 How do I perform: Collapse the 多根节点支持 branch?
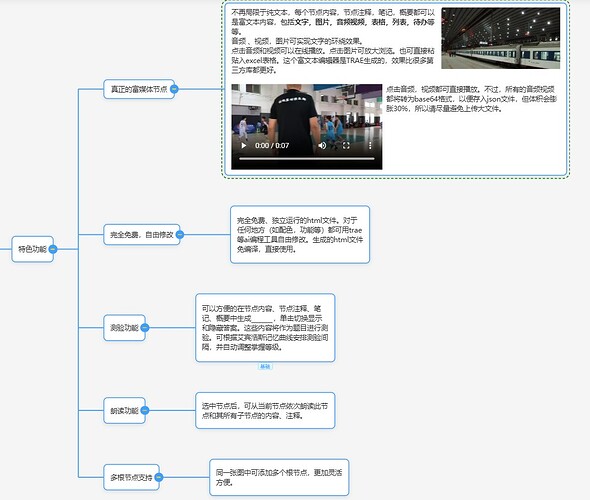tap(159, 477)
